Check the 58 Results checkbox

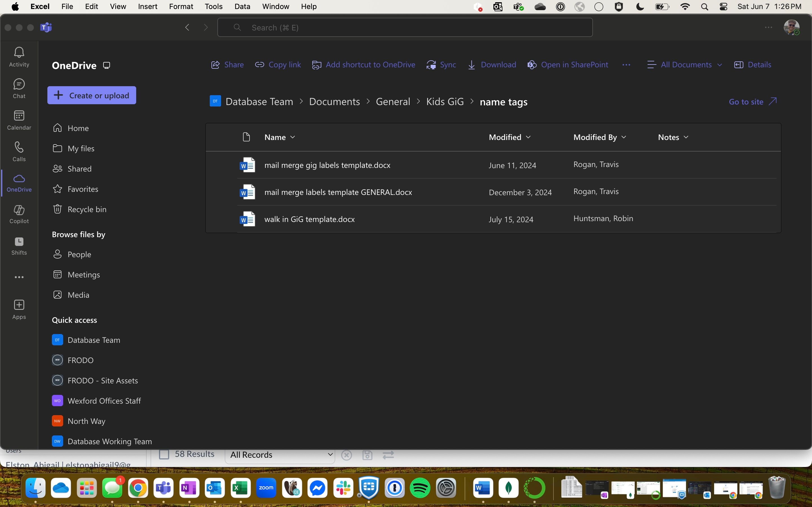point(164,454)
